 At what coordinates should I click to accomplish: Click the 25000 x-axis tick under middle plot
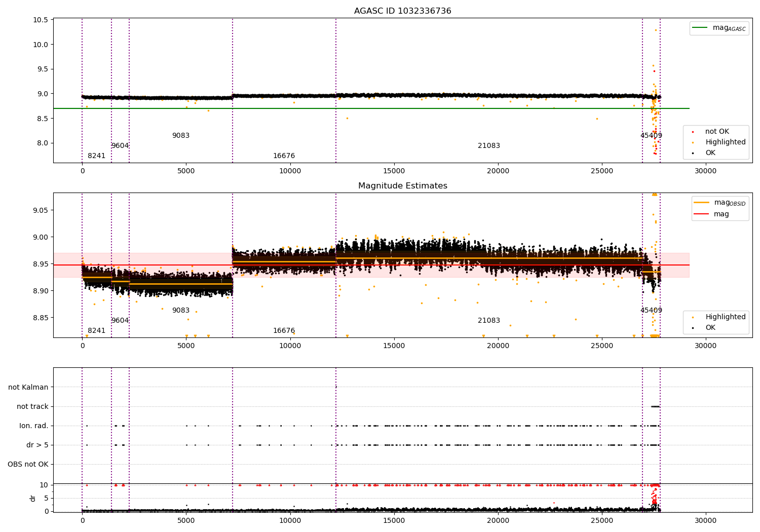[602, 346]
